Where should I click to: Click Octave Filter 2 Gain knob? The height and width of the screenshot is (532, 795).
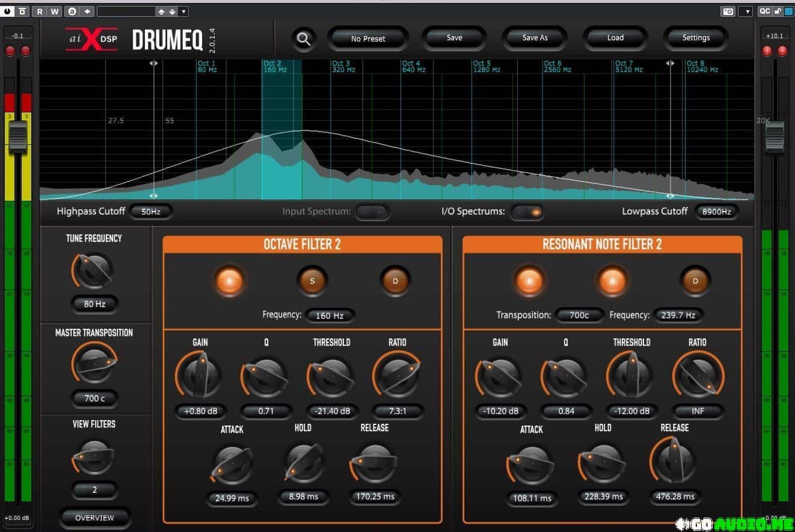(200, 376)
